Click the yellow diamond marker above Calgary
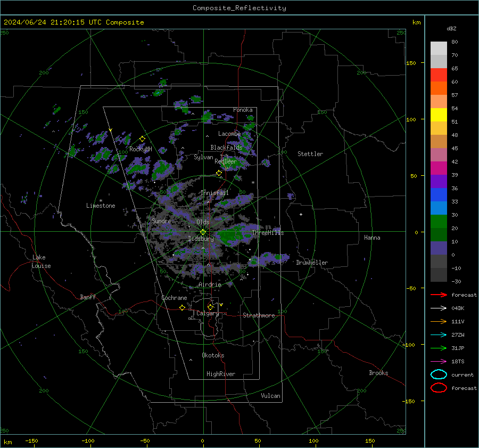This screenshot has height=448, width=479. pos(210,307)
